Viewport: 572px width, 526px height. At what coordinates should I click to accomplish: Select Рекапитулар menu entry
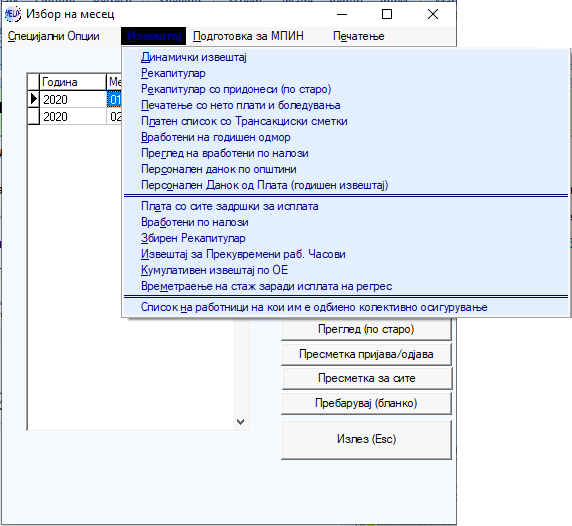(173, 73)
